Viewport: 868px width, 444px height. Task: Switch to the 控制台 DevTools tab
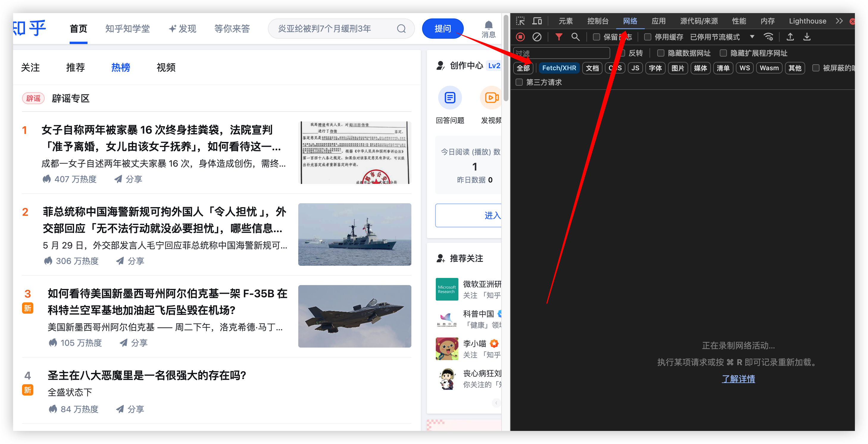tap(597, 21)
